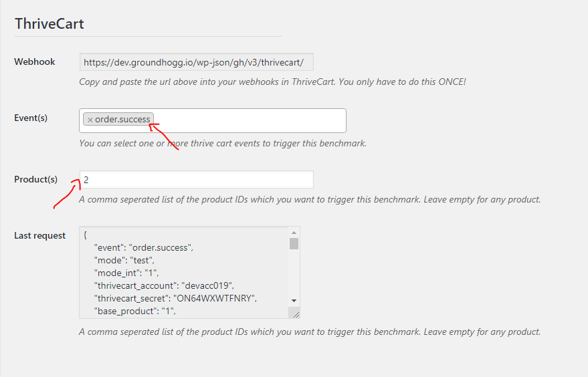The image size is (588, 377).
Task: Click the Product(s) ID input field
Action: pyautogui.click(x=196, y=180)
